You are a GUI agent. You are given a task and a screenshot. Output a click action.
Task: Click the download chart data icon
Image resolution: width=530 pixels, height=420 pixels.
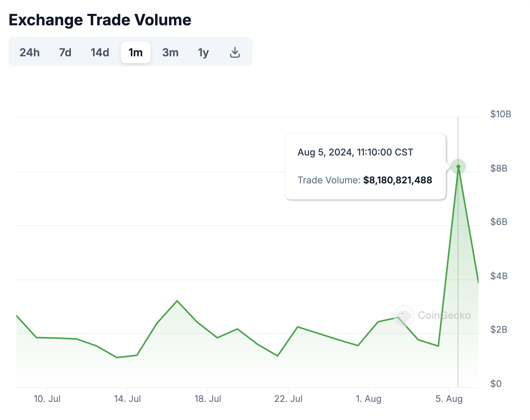click(x=235, y=52)
